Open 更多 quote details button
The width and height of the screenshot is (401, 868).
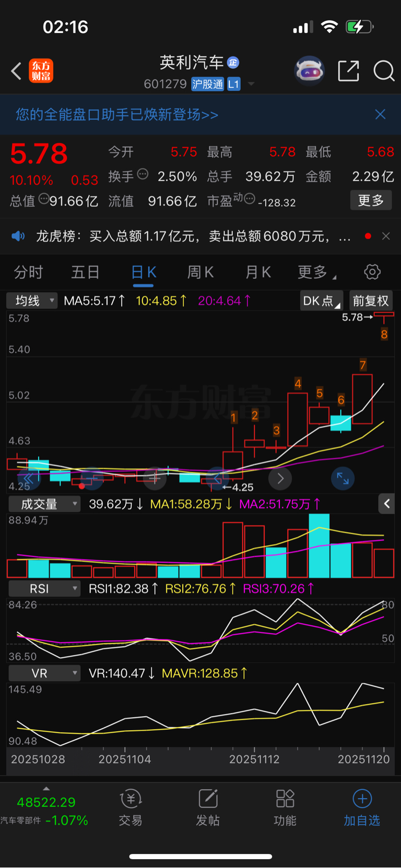coord(371,200)
